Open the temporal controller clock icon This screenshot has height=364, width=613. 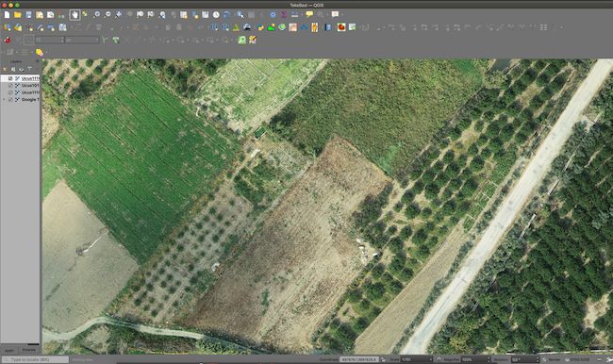tap(216, 15)
